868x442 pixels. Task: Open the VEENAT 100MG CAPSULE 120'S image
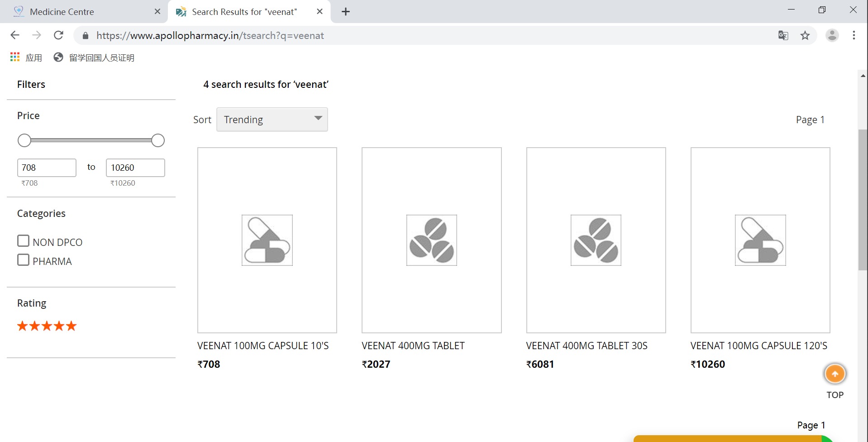tap(760, 240)
